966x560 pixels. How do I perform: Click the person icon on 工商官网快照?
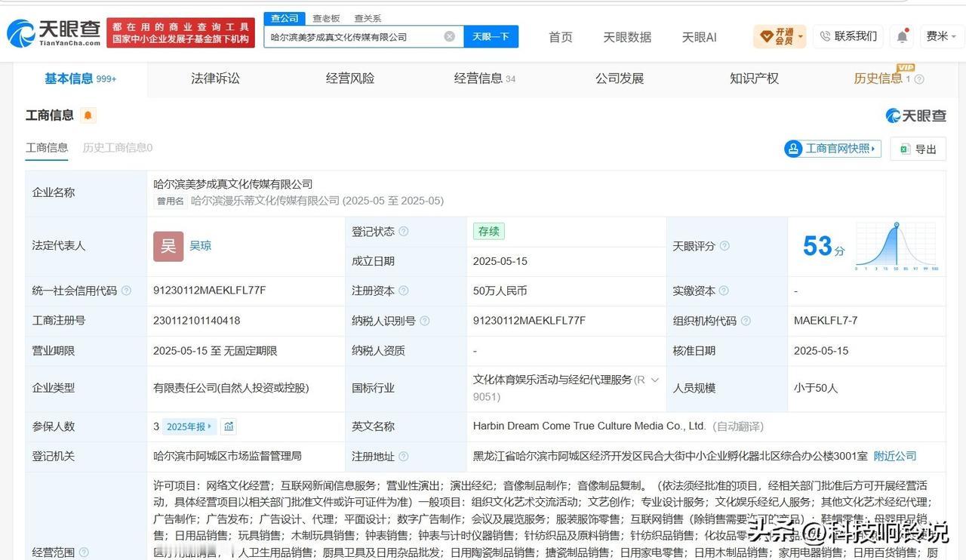tap(793, 149)
